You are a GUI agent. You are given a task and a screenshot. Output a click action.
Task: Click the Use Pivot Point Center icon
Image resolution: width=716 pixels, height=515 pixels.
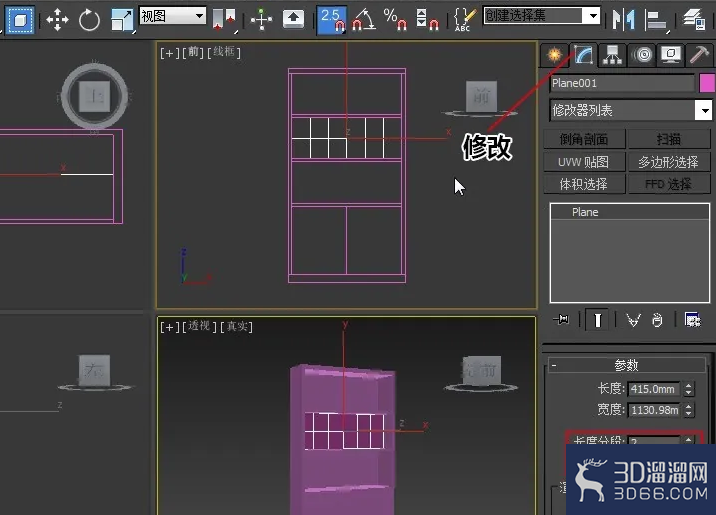[x=225, y=20]
